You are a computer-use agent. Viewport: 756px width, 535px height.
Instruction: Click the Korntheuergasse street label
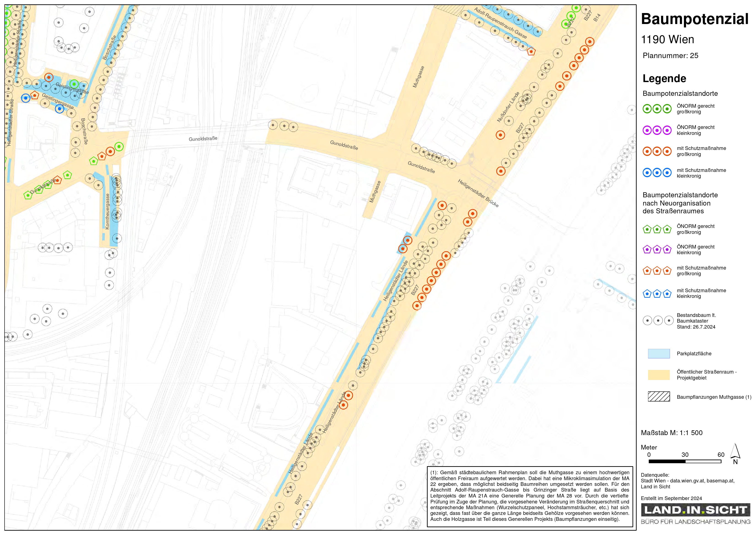tap(107, 211)
